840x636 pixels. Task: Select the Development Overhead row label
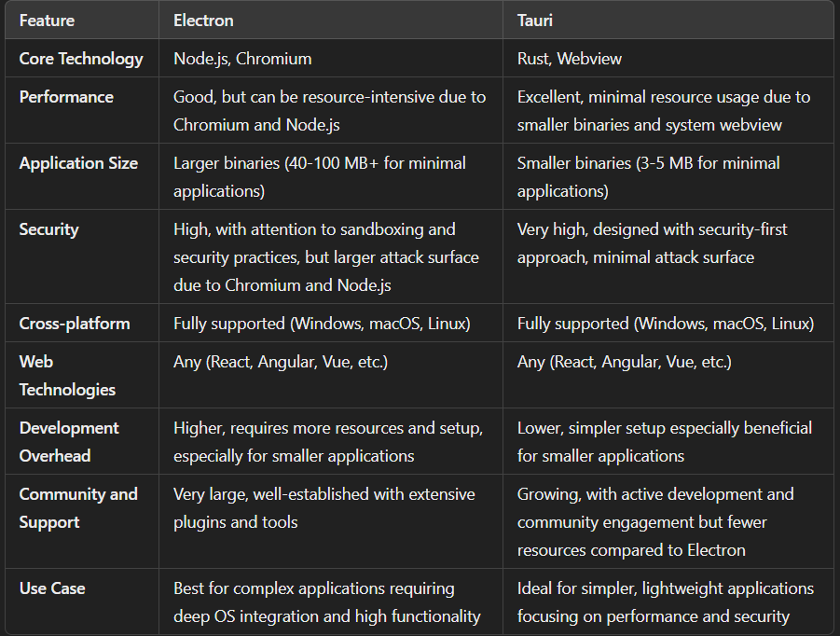coord(69,441)
